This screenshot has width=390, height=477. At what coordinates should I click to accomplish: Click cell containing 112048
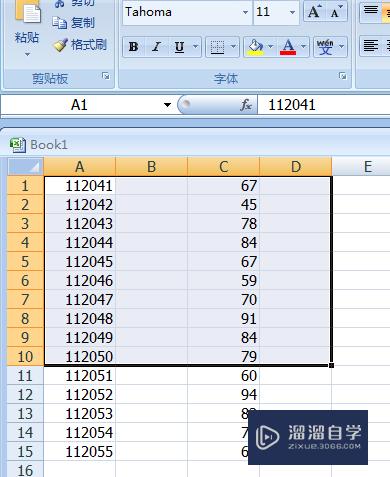click(80, 318)
